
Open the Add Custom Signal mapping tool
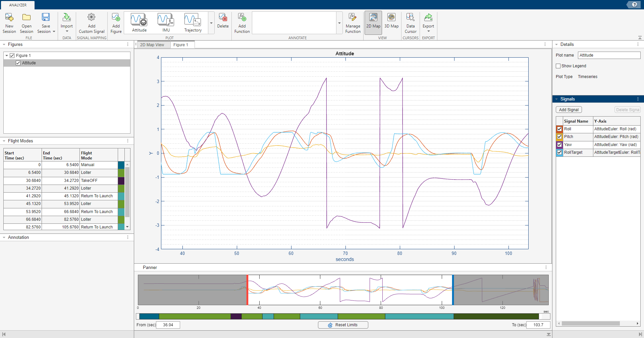[91, 22]
